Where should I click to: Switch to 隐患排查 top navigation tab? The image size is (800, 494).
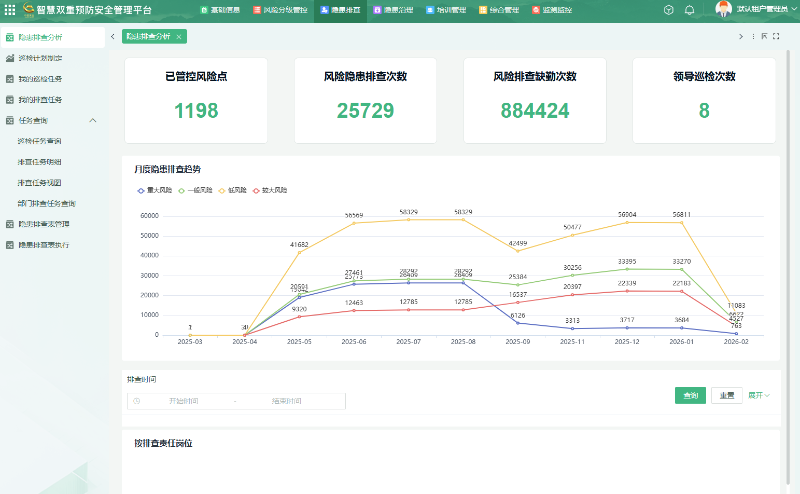point(340,10)
